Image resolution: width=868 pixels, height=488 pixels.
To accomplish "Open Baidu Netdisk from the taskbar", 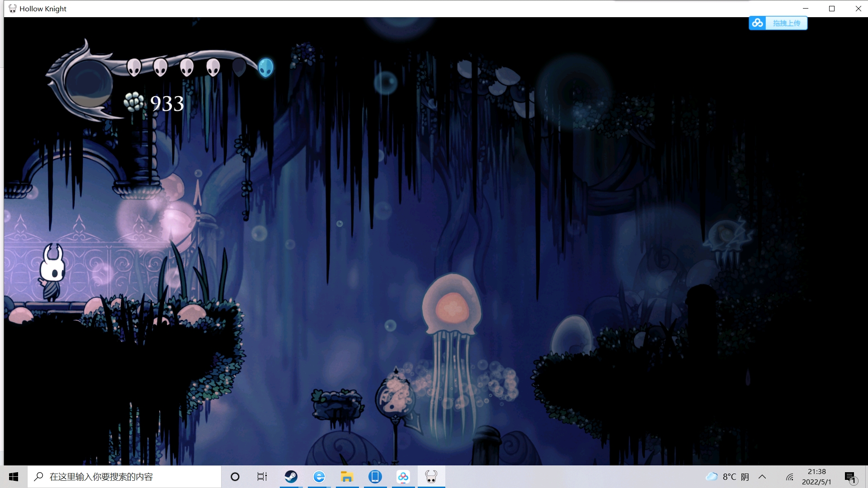I will 403,477.
